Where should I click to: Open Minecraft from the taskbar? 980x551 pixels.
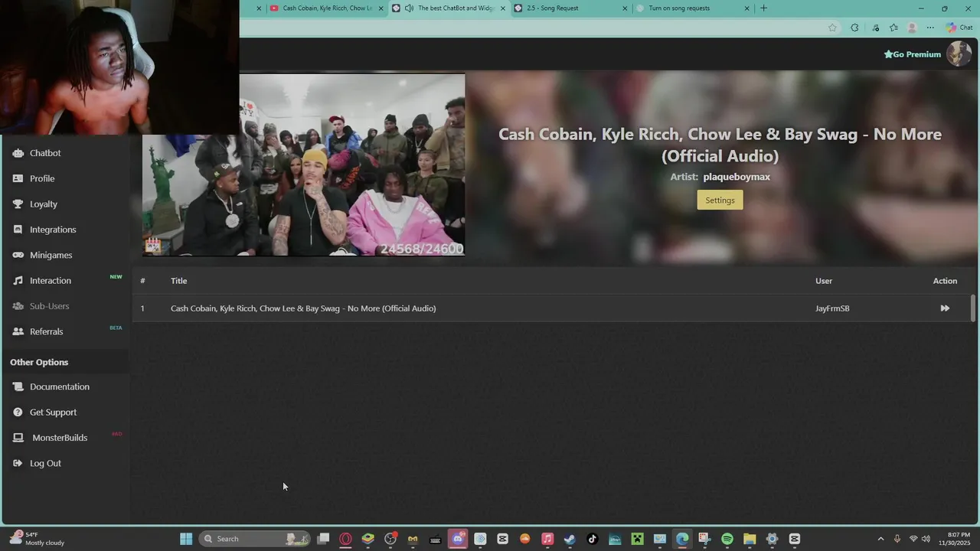click(637, 539)
